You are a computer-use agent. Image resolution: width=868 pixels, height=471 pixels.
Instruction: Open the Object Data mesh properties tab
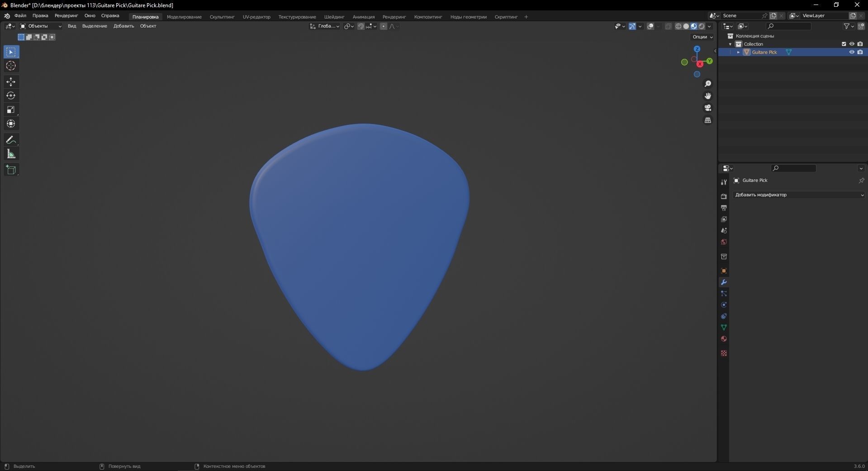click(724, 327)
